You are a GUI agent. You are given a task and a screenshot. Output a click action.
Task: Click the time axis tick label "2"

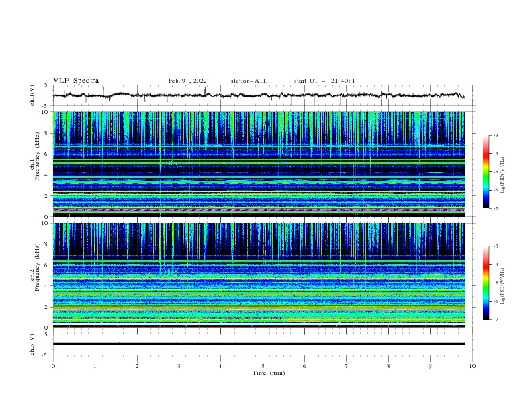pos(137,366)
